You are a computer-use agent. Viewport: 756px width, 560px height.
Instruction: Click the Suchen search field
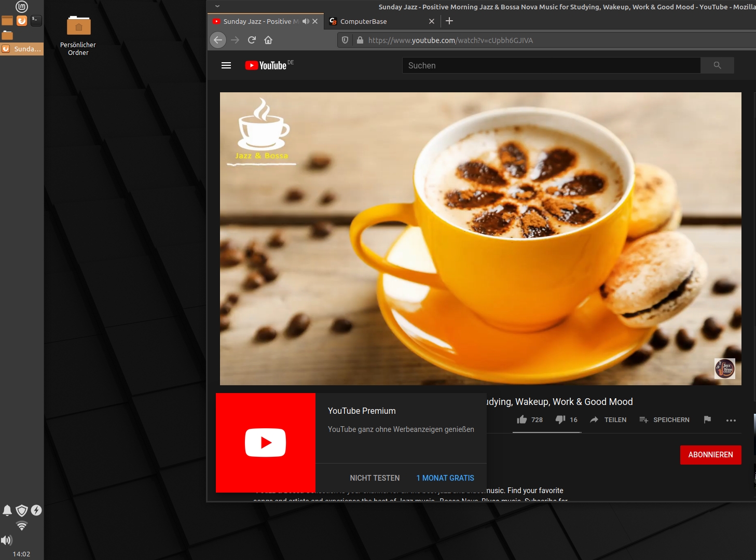pyautogui.click(x=551, y=65)
